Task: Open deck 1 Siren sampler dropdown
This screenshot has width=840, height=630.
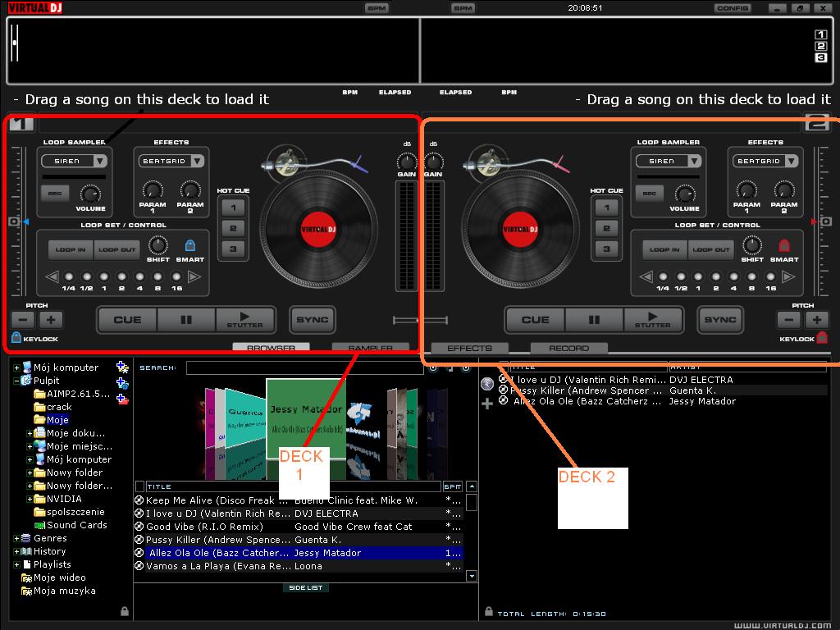Action: (99, 161)
